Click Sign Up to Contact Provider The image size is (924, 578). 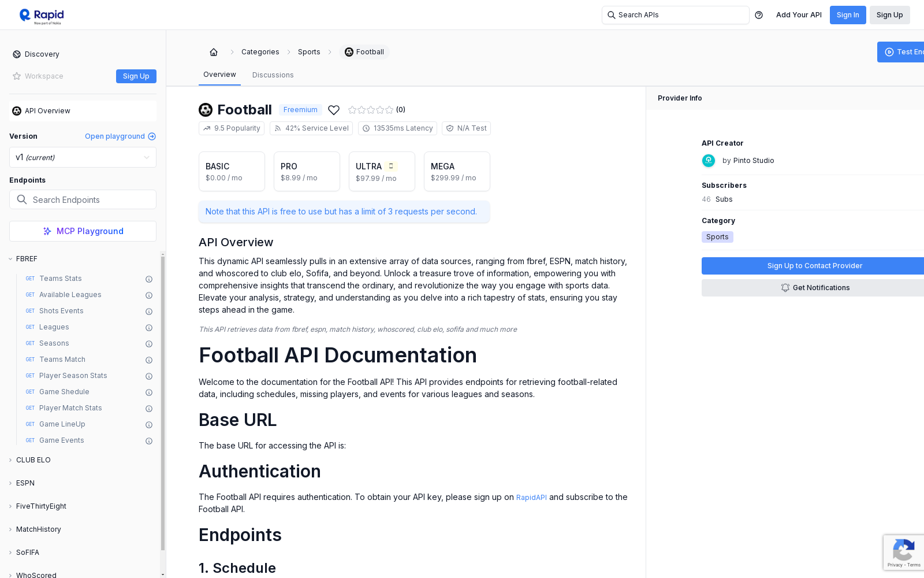[x=813, y=266]
